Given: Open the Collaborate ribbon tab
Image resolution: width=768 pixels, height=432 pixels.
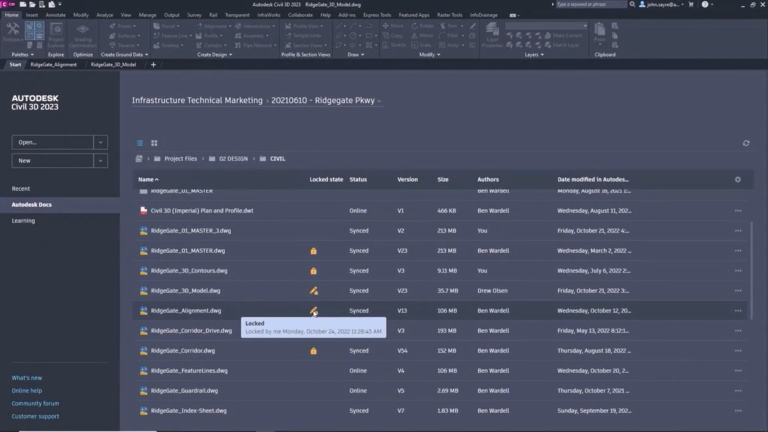Looking at the screenshot, I should 300,15.
